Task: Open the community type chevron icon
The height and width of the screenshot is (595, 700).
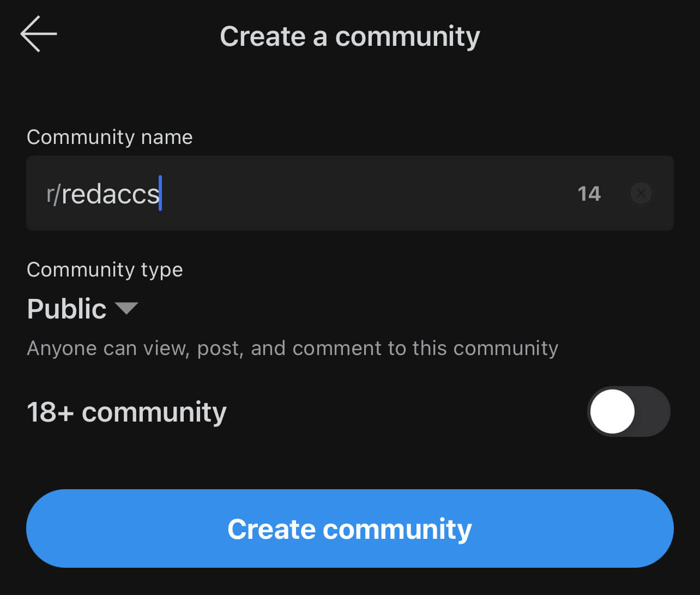Action: 128,309
